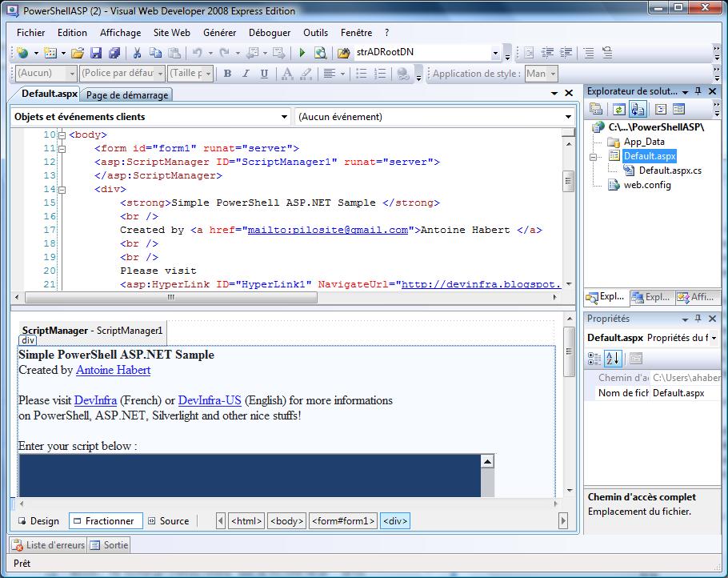The image size is (728, 578).
Task: Click the Redo arrow icon
Action: (x=225, y=53)
